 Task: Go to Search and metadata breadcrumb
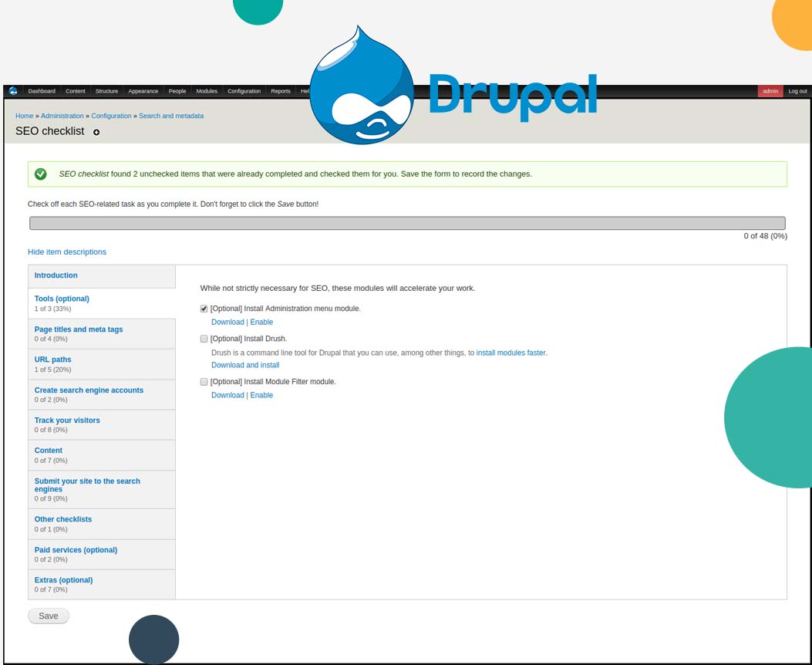click(171, 116)
